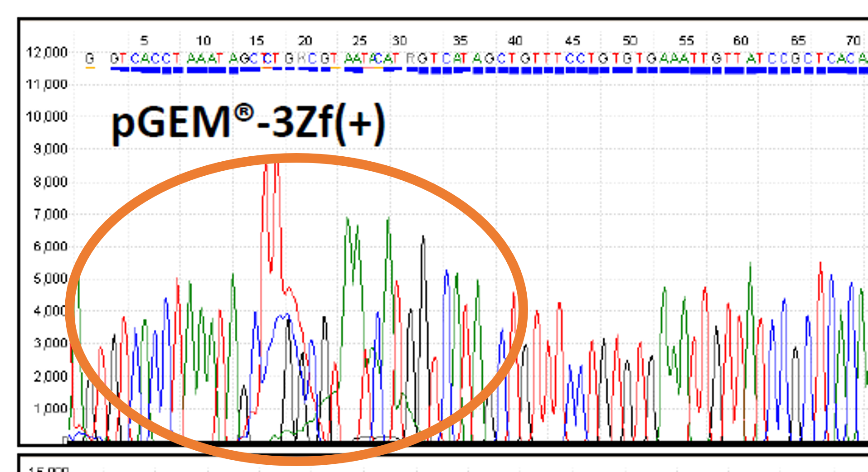Click the tallest red double peak in trace

pos(271,217)
